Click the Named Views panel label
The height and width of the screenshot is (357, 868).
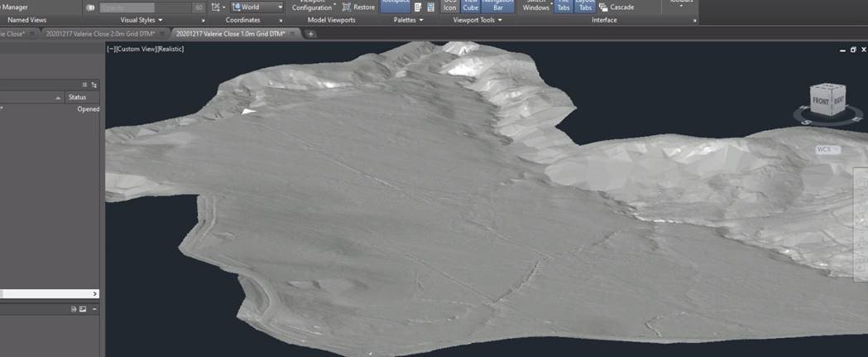point(26,20)
